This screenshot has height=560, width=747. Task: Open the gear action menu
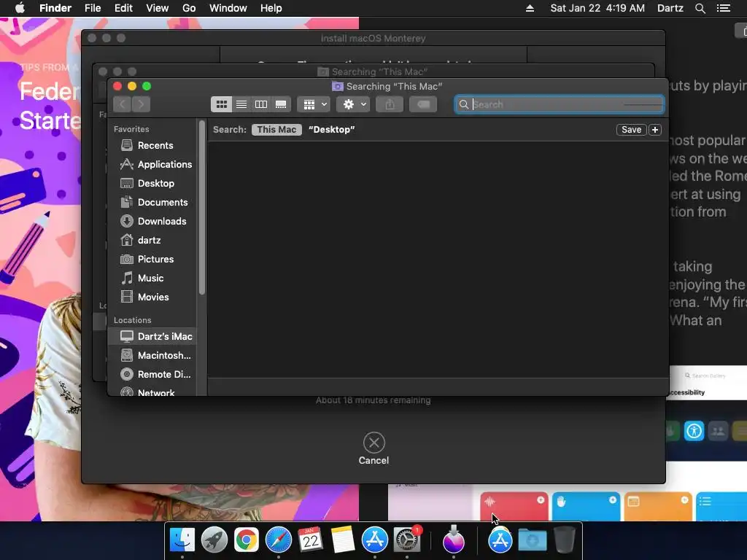tap(353, 104)
